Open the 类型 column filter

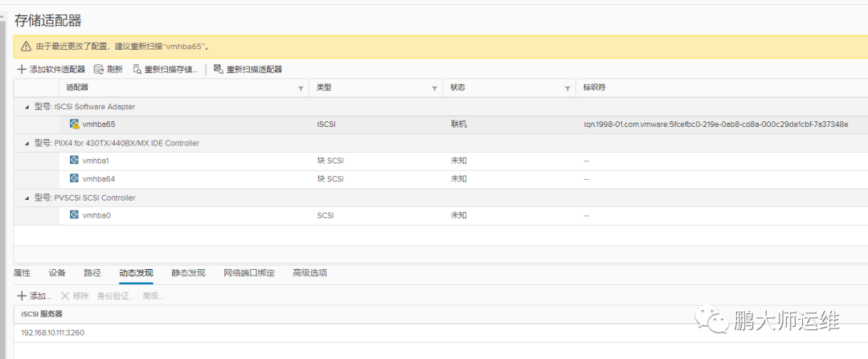tap(434, 88)
